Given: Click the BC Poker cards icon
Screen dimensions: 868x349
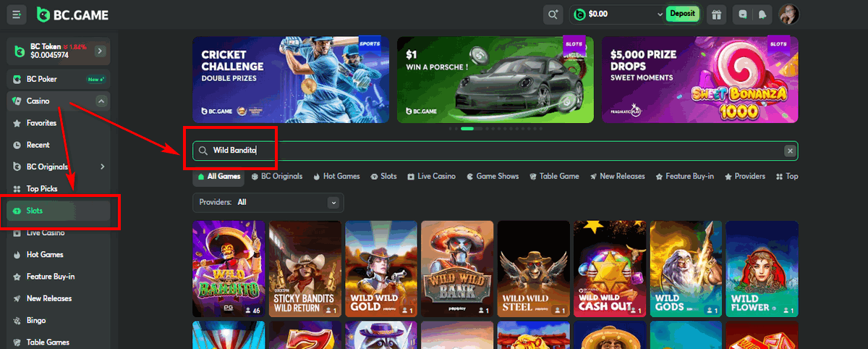Looking at the screenshot, I should pyautogui.click(x=17, y=79).
